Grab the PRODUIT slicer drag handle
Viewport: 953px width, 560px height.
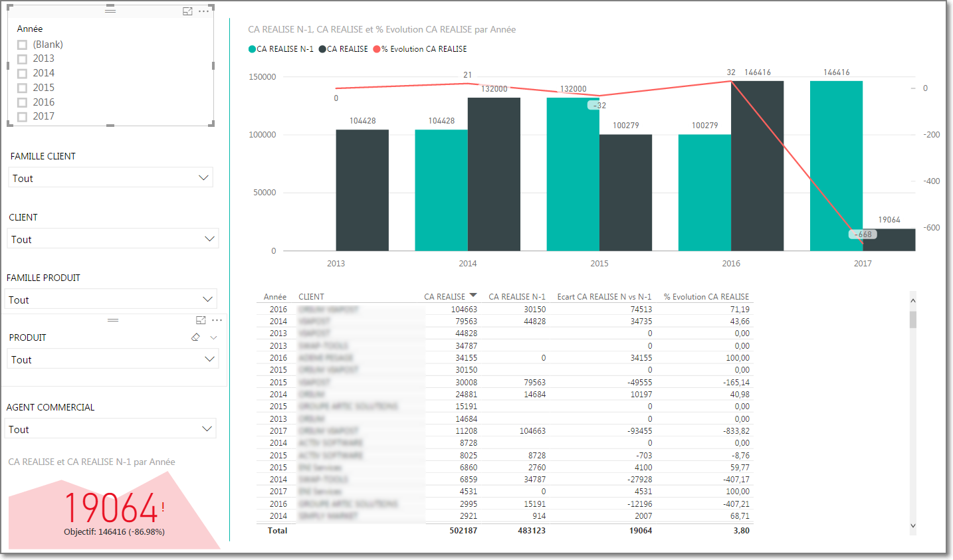click(113, 320)
